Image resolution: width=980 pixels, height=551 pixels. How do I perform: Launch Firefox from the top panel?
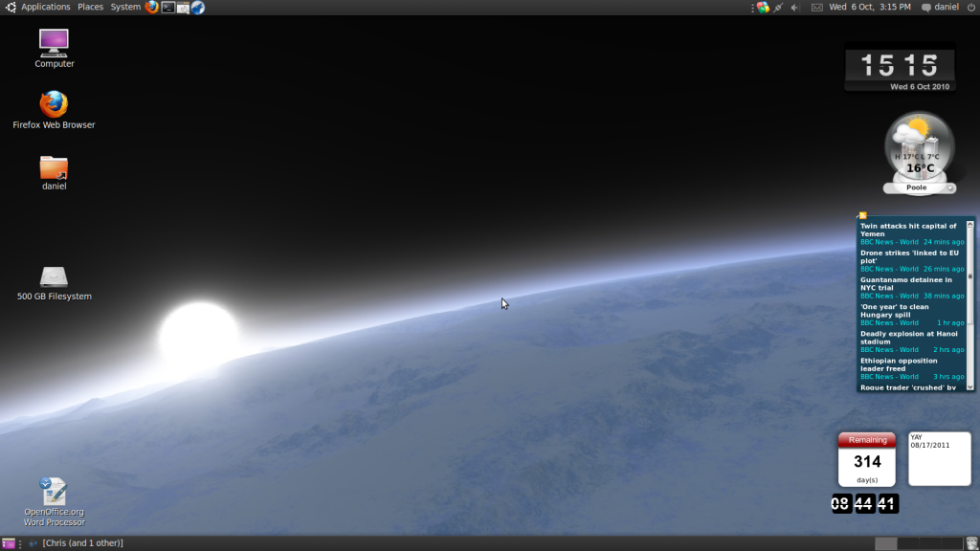click(x=151, y=7)
